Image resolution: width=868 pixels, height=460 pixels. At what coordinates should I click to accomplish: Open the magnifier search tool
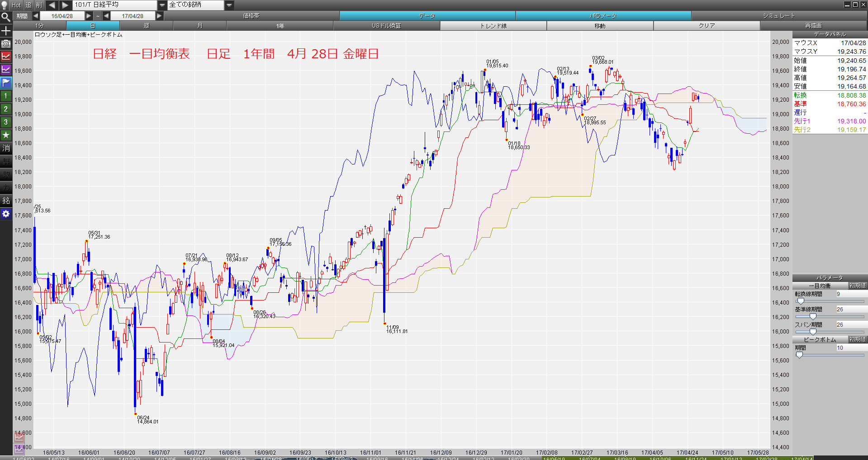pos(6,18)
